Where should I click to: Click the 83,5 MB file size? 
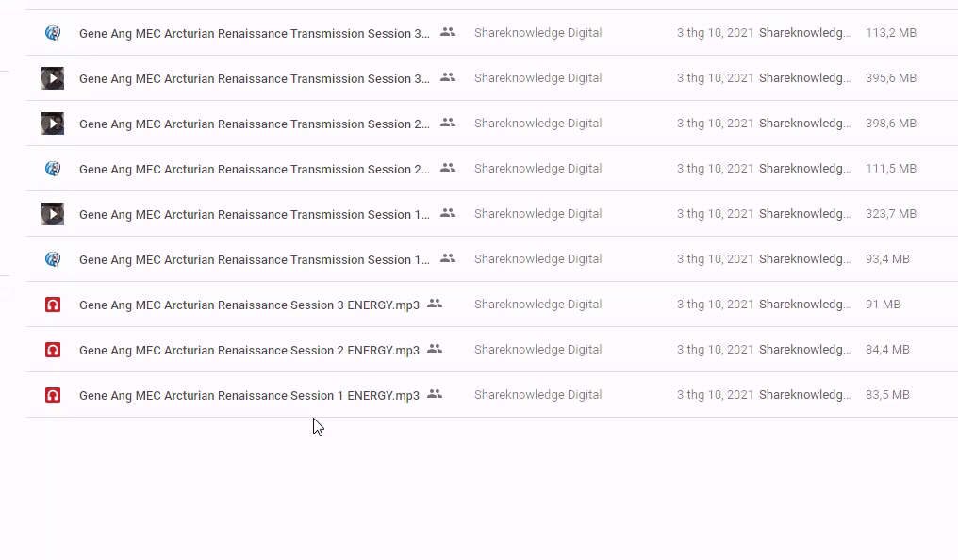(887, 395)
